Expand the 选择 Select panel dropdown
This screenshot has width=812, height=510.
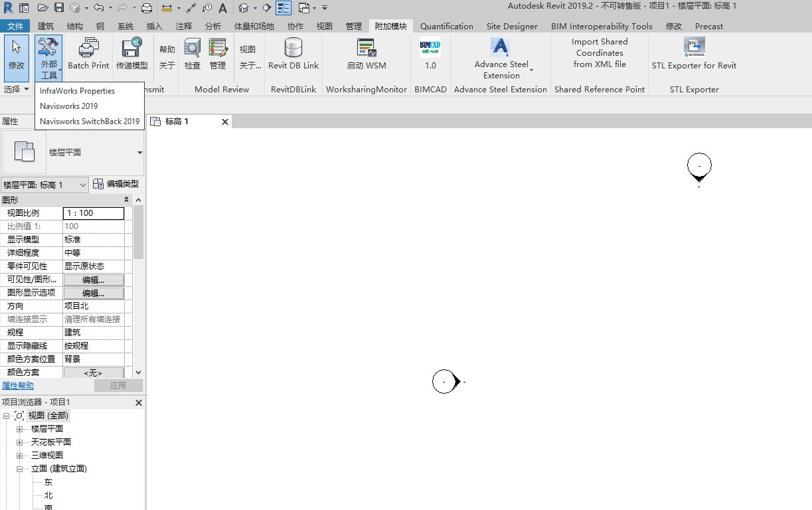pyautogui.click(x=17, y=89)
